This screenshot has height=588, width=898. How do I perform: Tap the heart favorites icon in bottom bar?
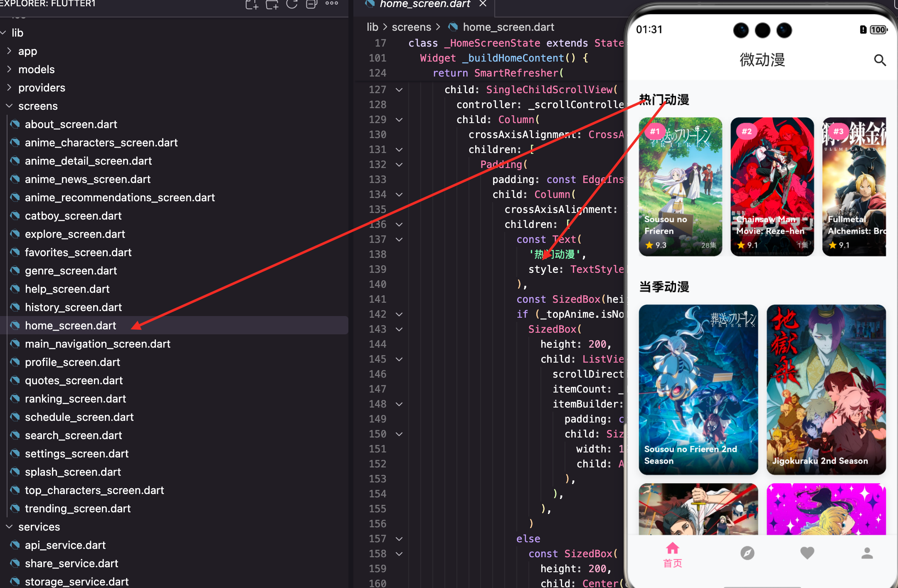tap(807, 553)
